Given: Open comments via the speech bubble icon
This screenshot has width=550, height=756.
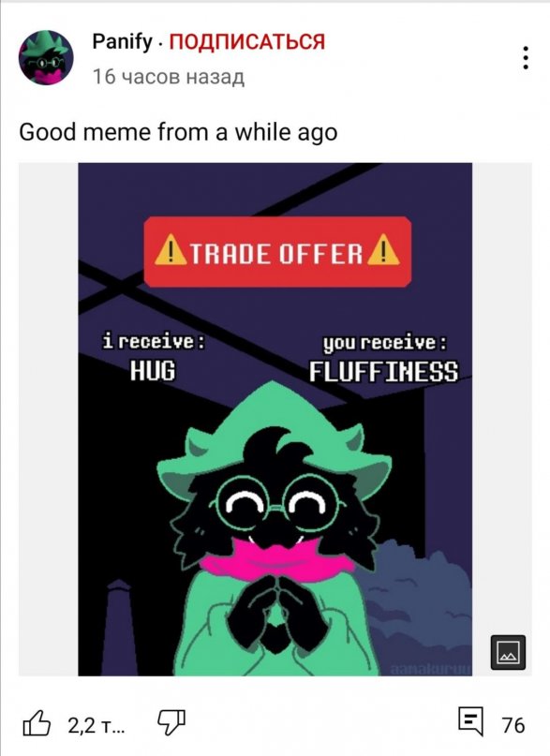Looking at the screenshot, I should pos(470,721).
